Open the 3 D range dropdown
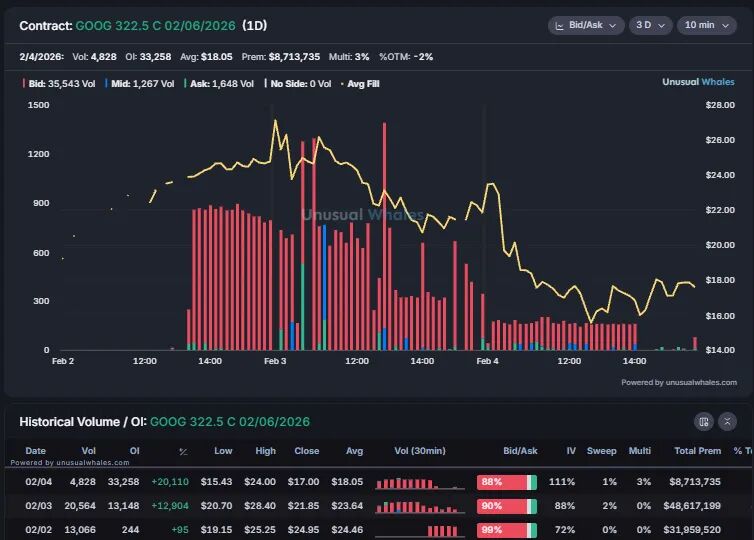 point(649,26)
